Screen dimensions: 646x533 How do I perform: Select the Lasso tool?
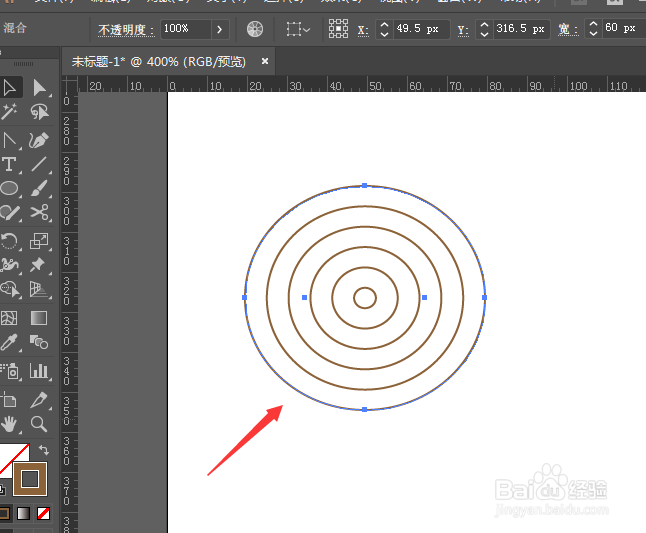(x=39, y=112)
